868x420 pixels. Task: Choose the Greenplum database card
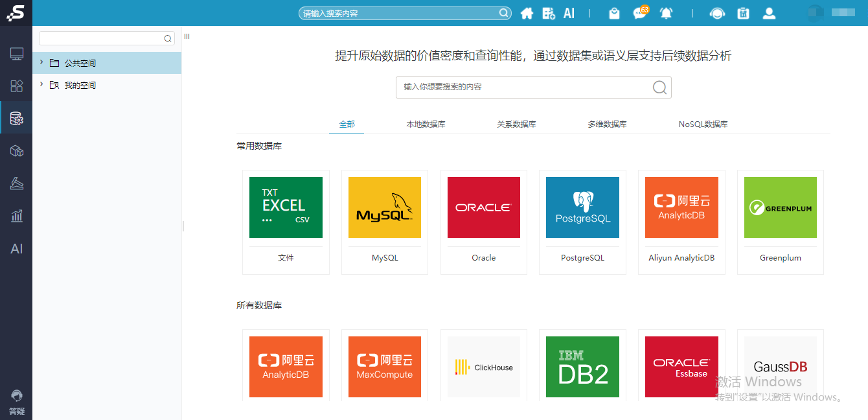[x=781, y=222]
